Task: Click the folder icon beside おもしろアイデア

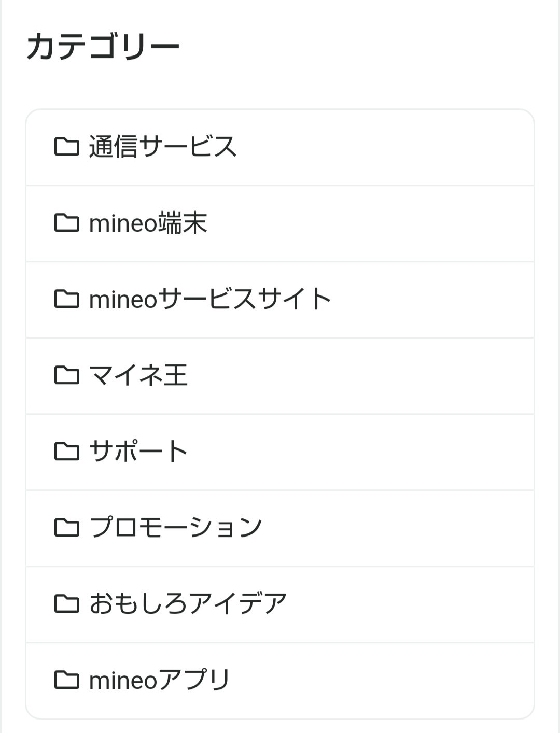Action: click(x=66, y=604)
